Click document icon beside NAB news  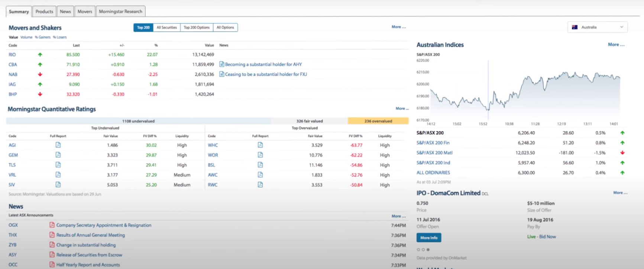222,74
